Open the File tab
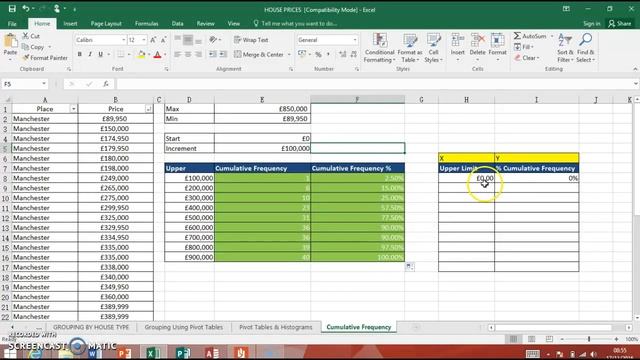 click(x=12, y=24)
